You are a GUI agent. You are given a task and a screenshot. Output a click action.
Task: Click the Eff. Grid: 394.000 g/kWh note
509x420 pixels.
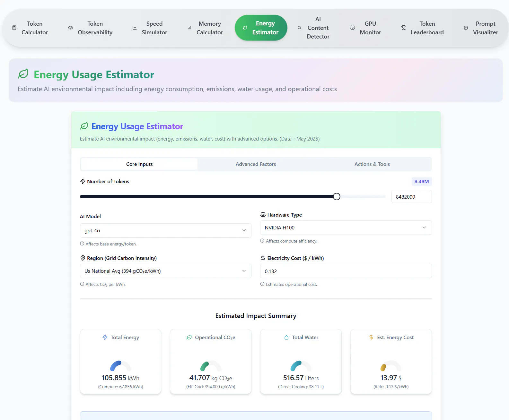[211, 387]
